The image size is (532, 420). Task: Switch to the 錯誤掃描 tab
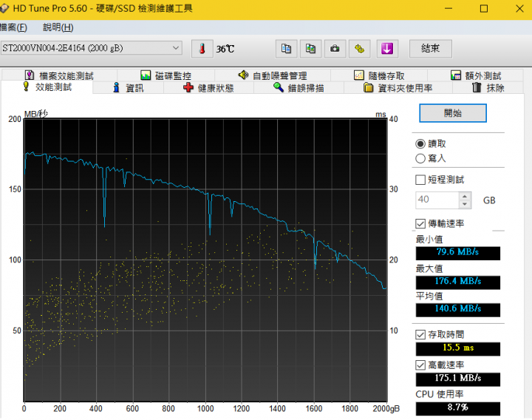pos(299,88)
